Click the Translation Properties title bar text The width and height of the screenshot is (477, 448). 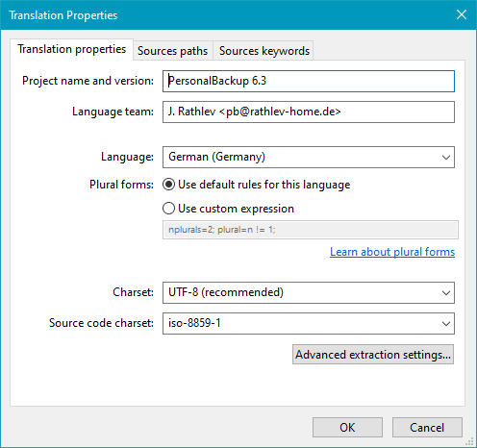pos(63,15)
